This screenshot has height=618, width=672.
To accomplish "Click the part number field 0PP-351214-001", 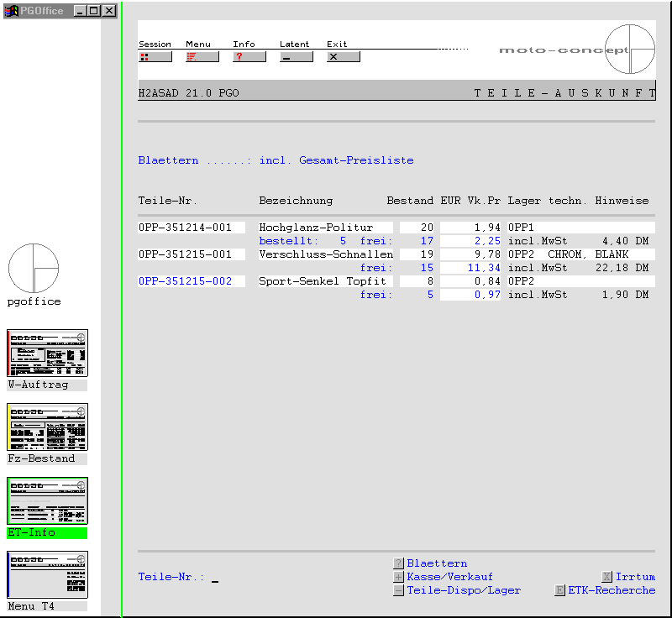I will click(x=192, y=228).
